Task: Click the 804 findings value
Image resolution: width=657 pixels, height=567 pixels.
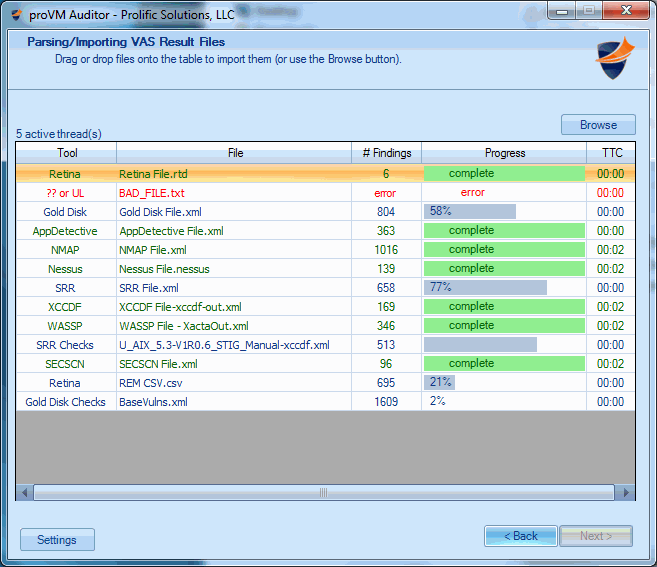Action: pyautogui.click(x=386, y=212)
